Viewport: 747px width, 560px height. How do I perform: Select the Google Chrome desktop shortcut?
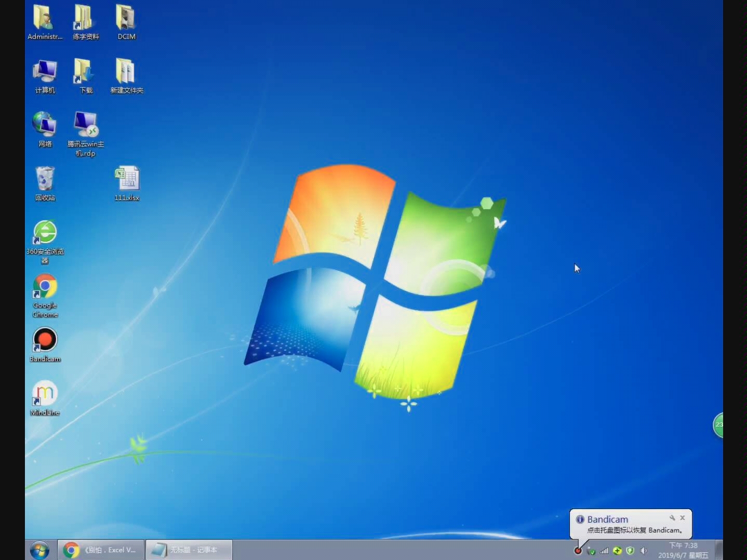[x=45, y=296]
